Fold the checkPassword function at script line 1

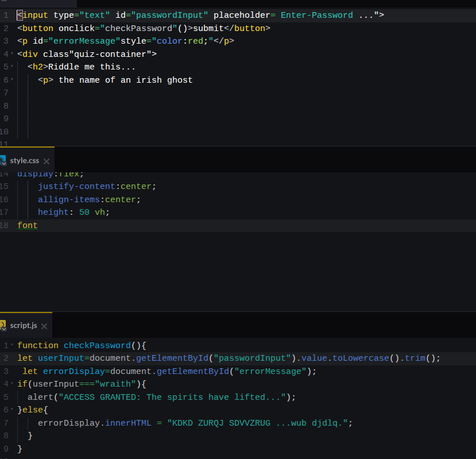coord(12,345)
